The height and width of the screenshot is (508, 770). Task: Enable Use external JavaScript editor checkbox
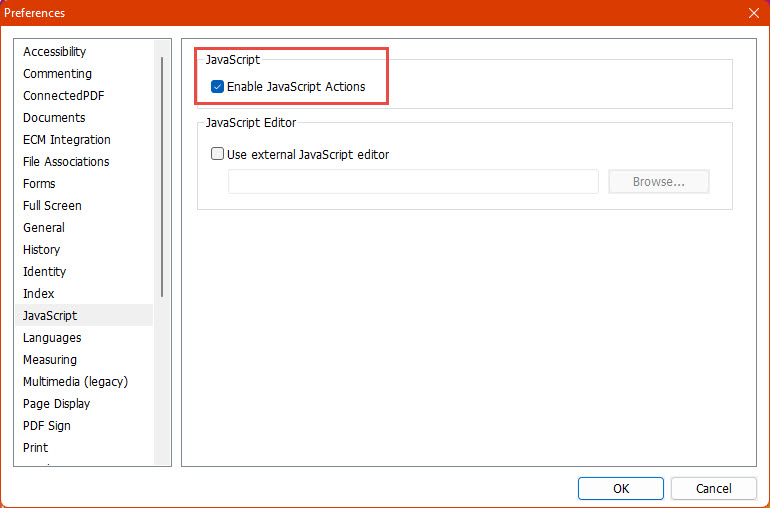click(x=217, y=155)
